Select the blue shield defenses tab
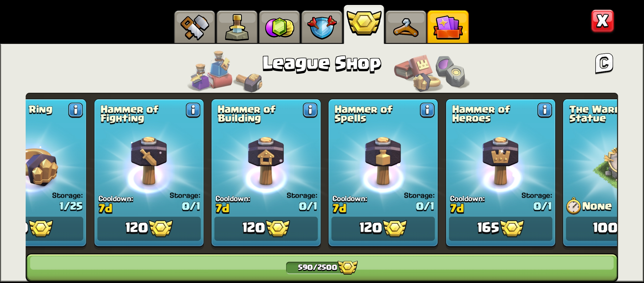 322,27
